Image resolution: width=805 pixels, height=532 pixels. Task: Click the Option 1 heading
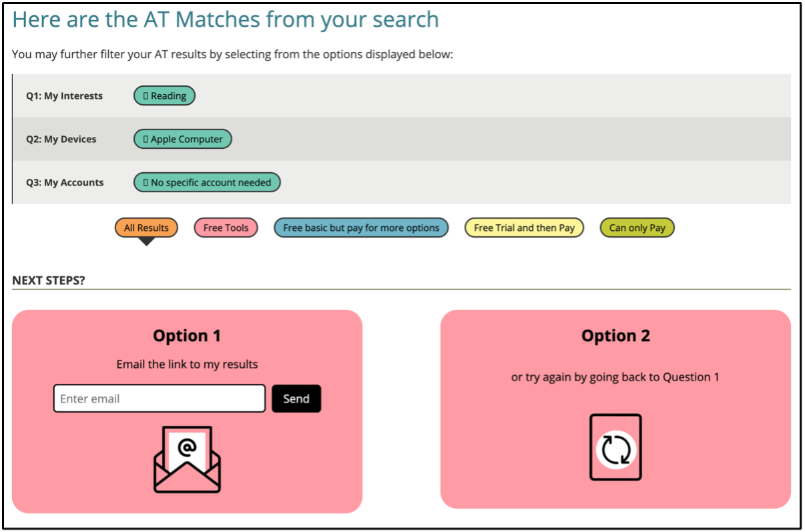[x=187, y=336]
